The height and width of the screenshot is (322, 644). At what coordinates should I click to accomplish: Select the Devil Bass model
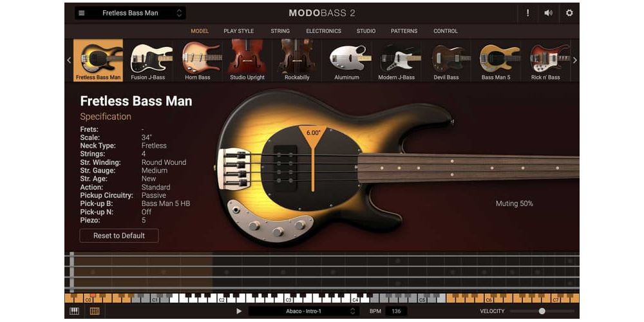(x=446, y=61)
